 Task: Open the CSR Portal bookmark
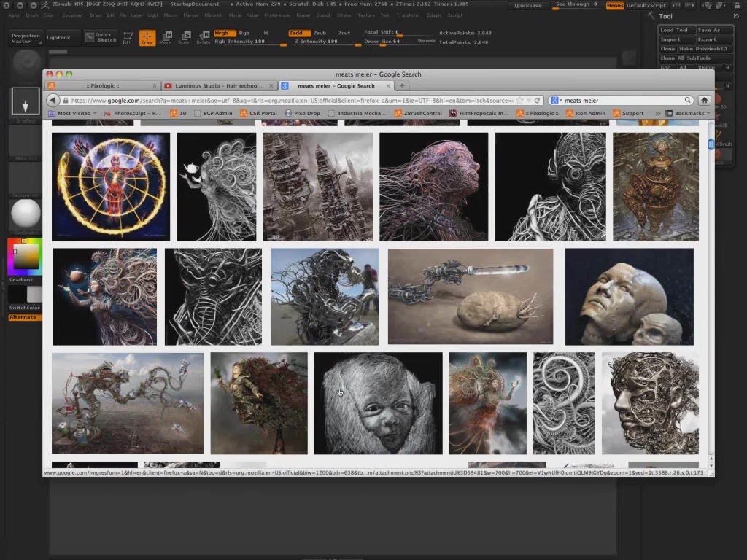point(258,113)
